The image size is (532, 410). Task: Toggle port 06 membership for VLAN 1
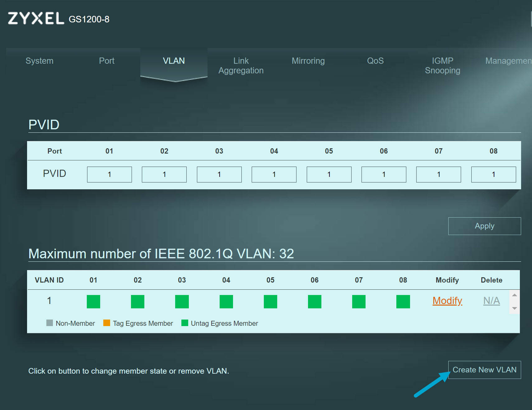coord(315,301)
